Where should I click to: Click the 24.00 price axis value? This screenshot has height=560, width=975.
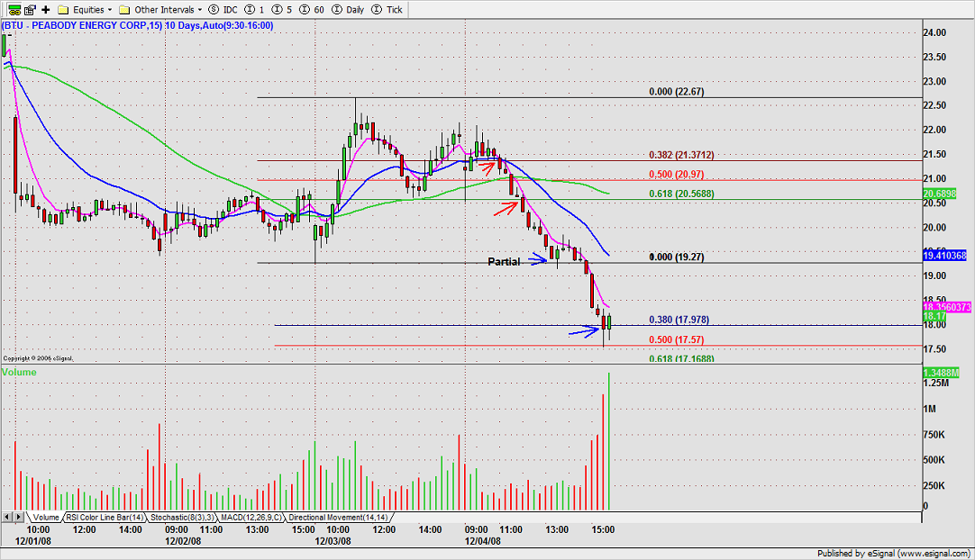[934, 33]
